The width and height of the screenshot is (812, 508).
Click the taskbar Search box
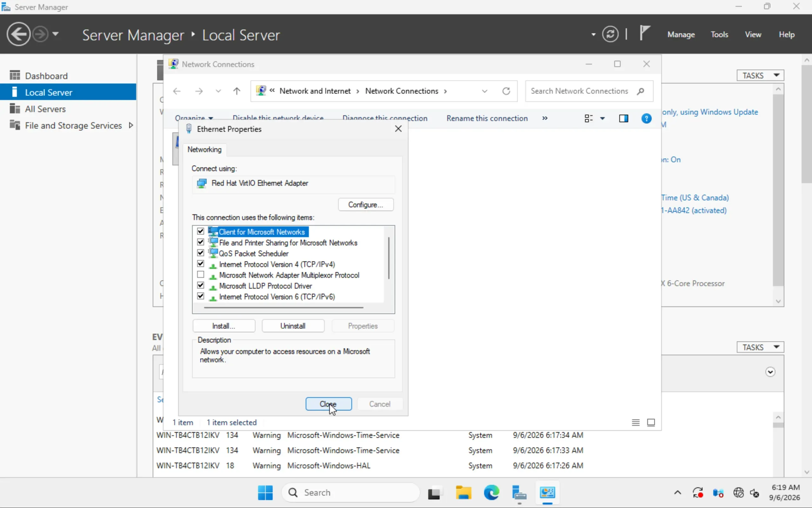(350, 492)
